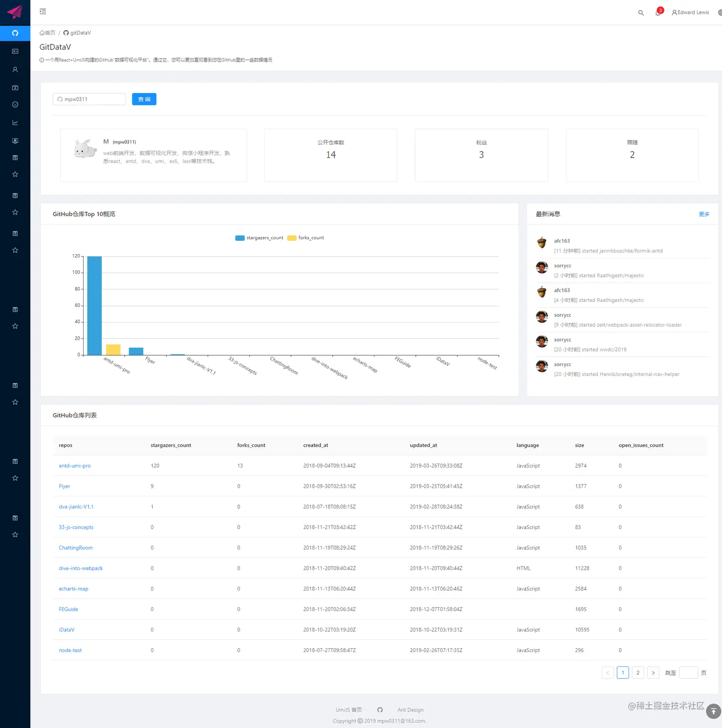Open antd-umi-pro repo link

[x=74, y=466]
